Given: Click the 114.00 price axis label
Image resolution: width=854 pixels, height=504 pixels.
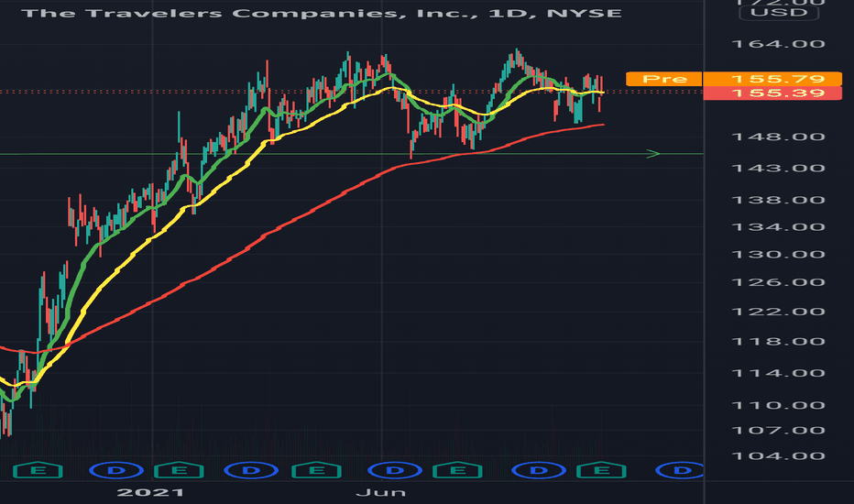Looking at the screenshot, I should pyautogui.click(x=778, y=373).
